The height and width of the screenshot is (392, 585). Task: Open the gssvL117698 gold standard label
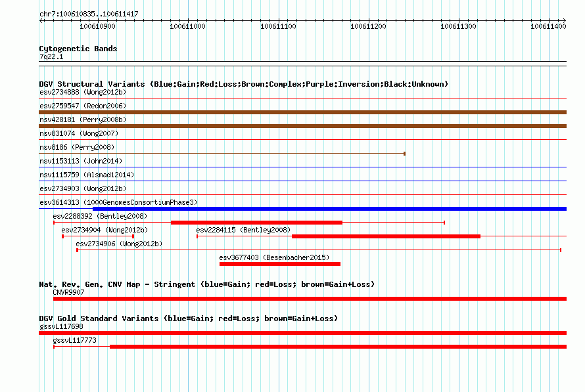click(61, 327)
